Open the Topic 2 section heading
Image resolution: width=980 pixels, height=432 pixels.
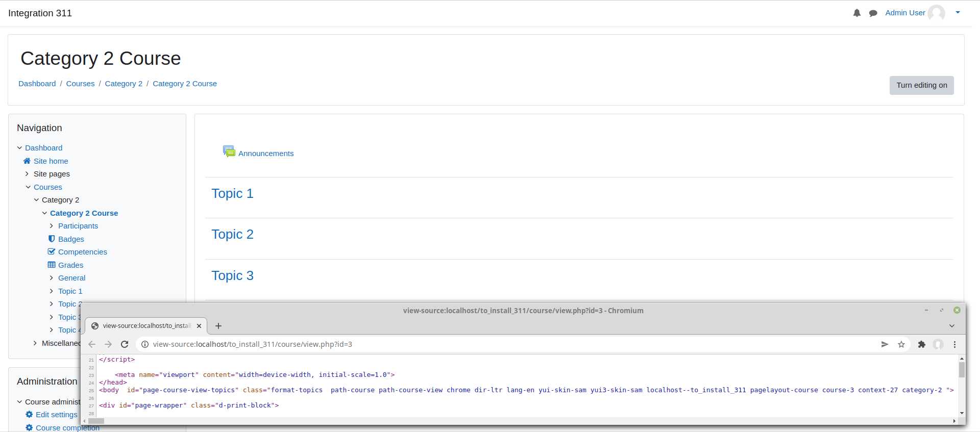click(232, 234)
